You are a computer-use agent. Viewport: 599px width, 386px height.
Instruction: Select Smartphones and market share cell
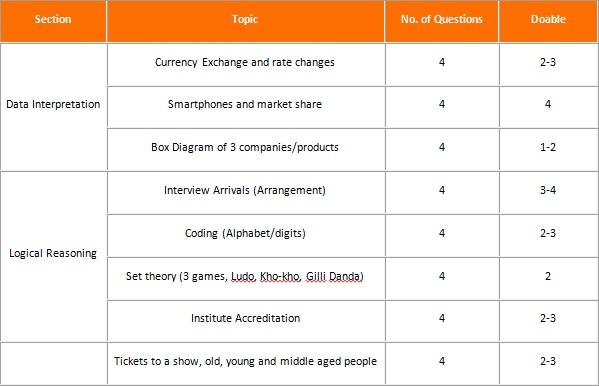[x=246, y=107]
